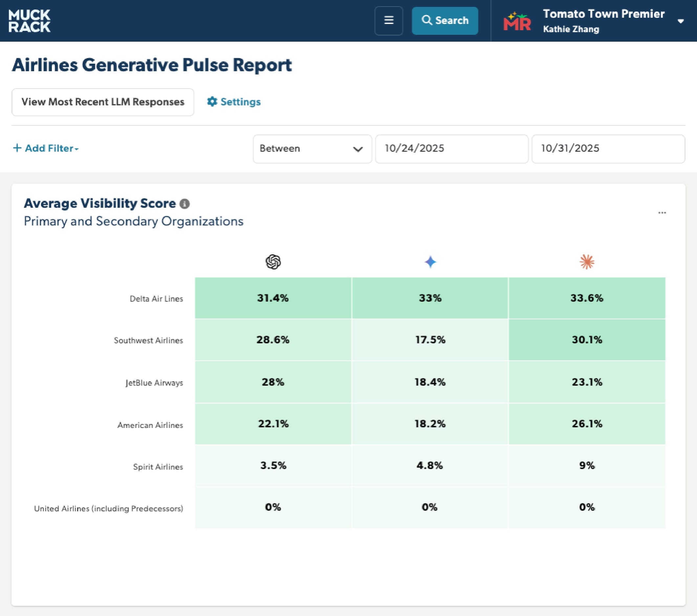Click the Claude starburst column icon

click(587, 262)
